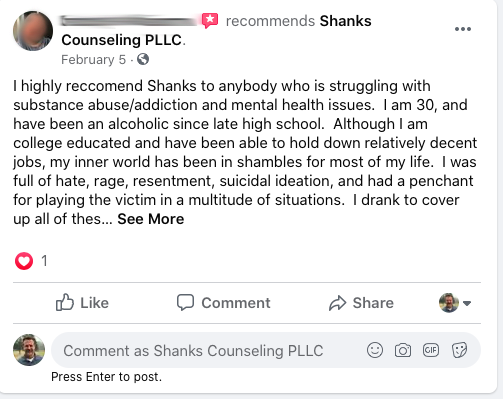Open the three-dot post options menu
The image size is (503, 399).
(463, 29)
